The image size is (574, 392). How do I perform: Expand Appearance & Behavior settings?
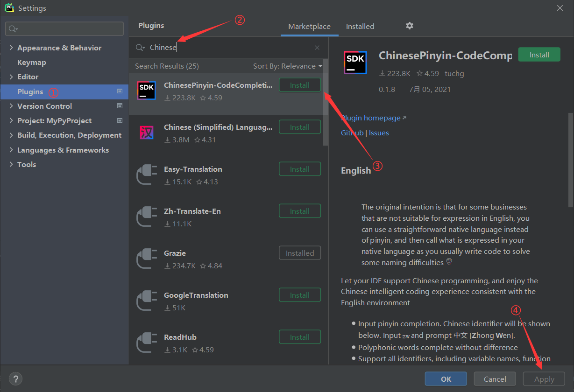coord(11,48)
